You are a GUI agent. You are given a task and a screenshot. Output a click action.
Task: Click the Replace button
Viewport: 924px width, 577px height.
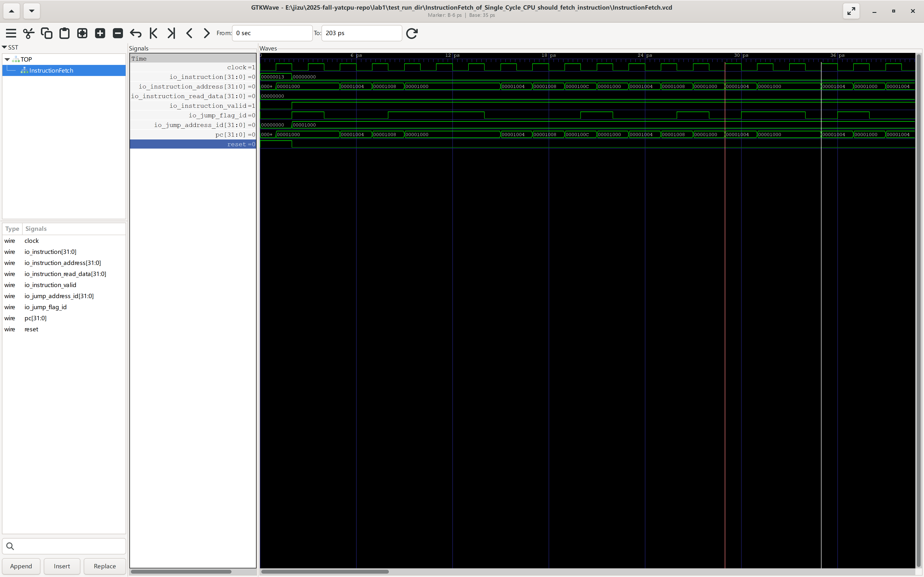pos(105,566)
